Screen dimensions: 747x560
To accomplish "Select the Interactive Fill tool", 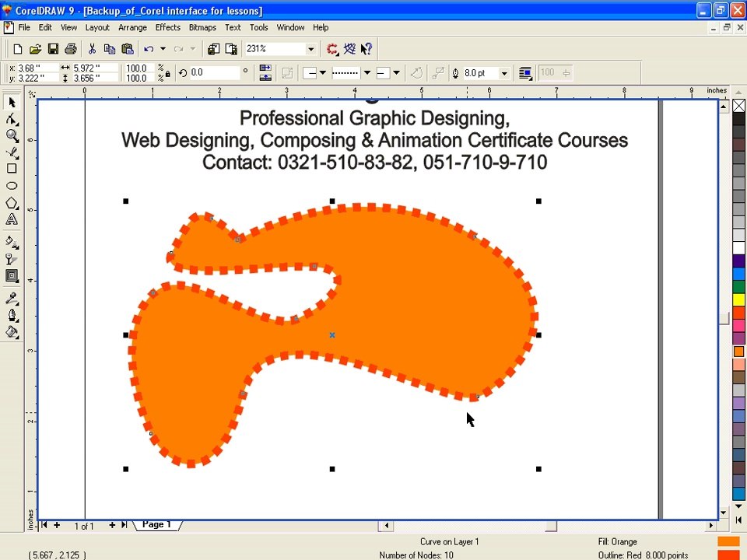I will point(12,242).
